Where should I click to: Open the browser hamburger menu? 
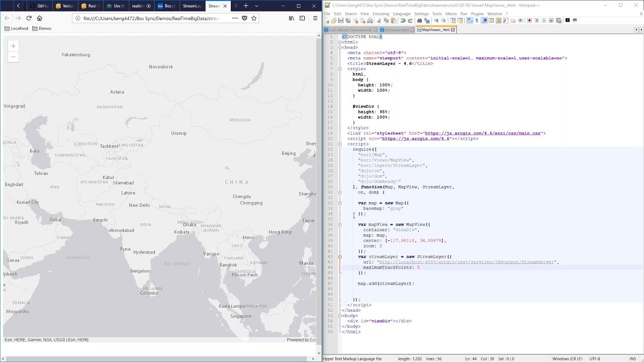click(315, 18)
